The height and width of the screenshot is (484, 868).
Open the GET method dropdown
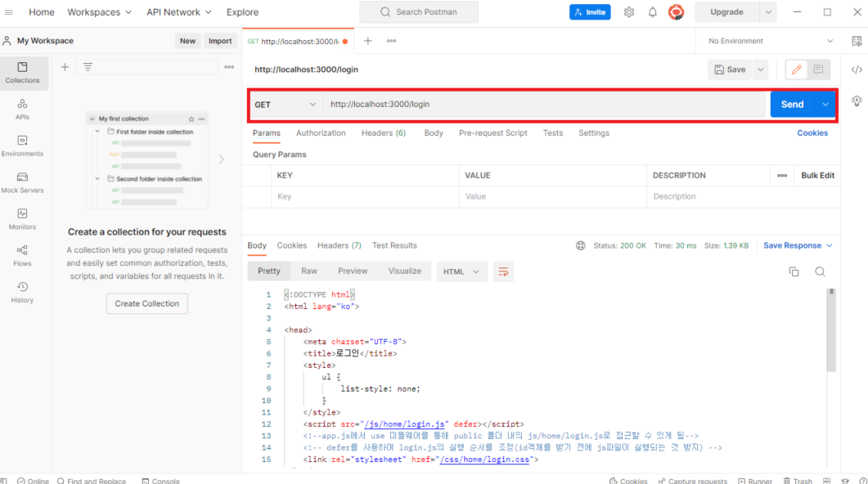point(286,105)
